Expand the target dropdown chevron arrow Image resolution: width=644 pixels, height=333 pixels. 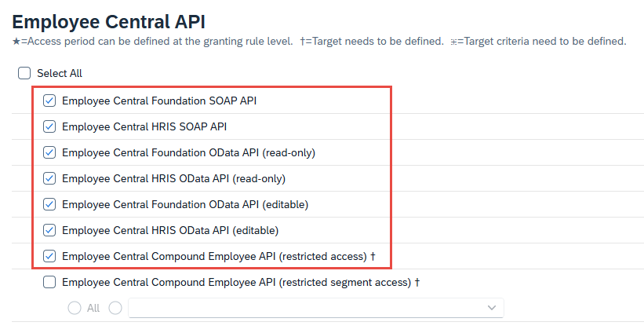pyautogui.click(x=492, y=308)
